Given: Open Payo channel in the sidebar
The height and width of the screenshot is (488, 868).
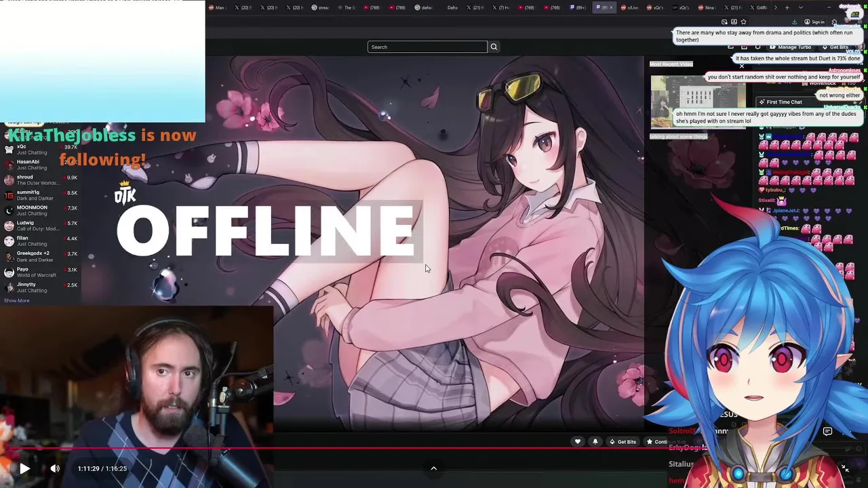Looking at the screenshot, I should point(41,272).
